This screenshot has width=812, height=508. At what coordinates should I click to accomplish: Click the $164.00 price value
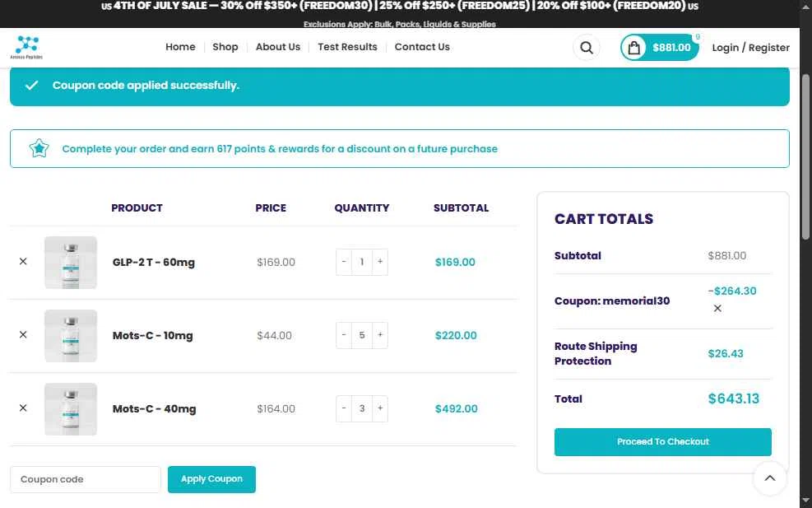click(x=276, y=408)
